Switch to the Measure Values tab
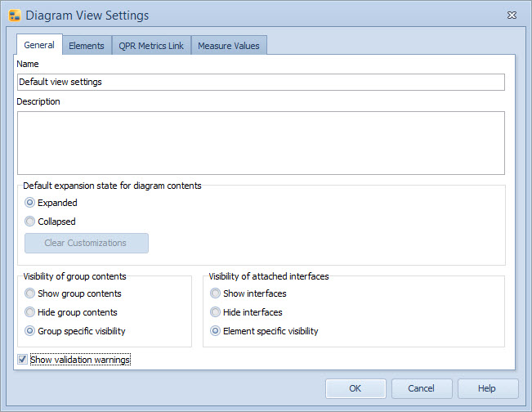Viewport: 532px width, 412px height. click(x=229, y=46)
